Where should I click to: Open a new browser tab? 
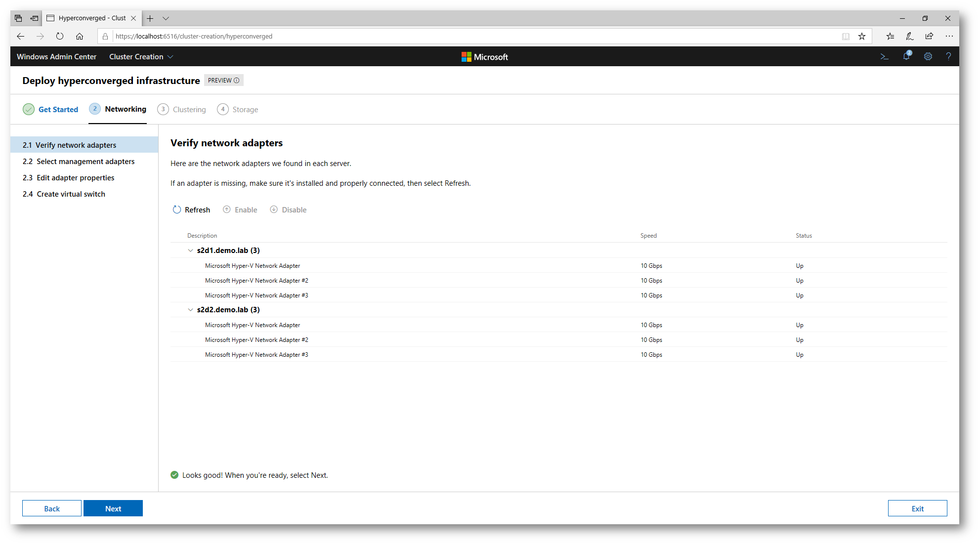pyautogui.click(x=150, y=18)
